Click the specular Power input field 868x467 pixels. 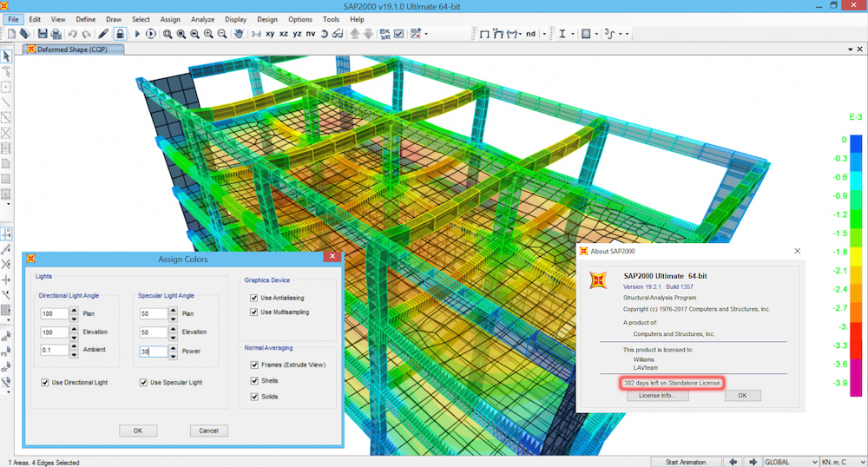click(x=152, y=351)
